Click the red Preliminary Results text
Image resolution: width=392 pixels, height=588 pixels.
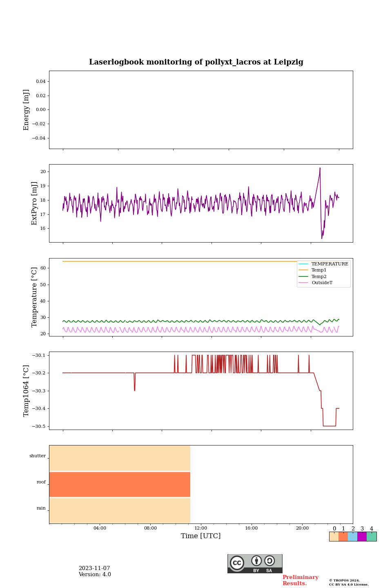pos(301,580)
